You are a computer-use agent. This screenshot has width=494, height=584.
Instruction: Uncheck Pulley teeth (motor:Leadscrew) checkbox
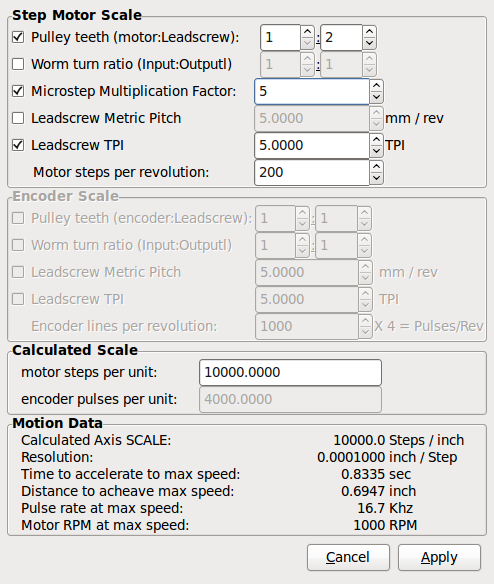[x=18, y=37]
